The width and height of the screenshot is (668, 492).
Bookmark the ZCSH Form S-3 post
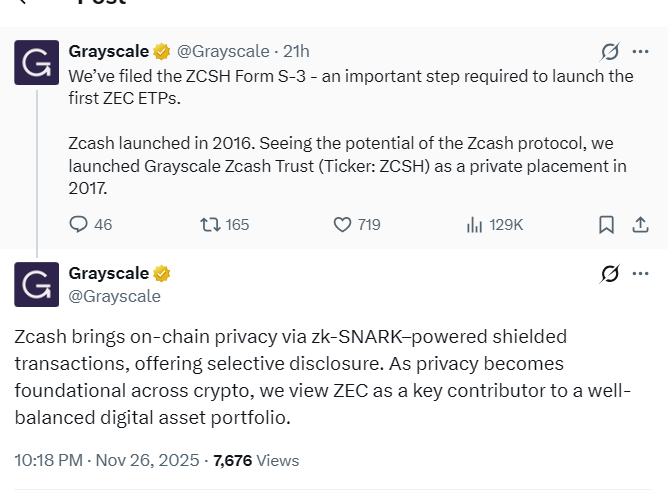pyautogui.click(x=606, y=225)
